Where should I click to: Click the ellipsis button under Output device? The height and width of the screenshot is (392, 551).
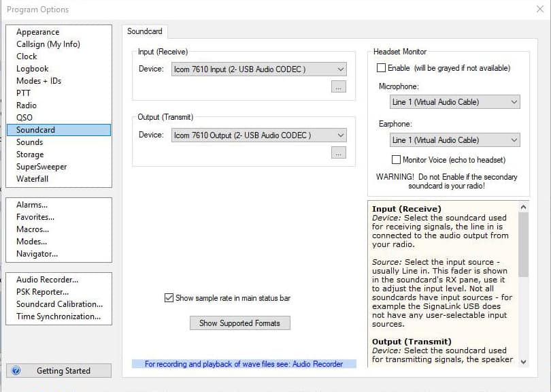[x=338, y=153]
